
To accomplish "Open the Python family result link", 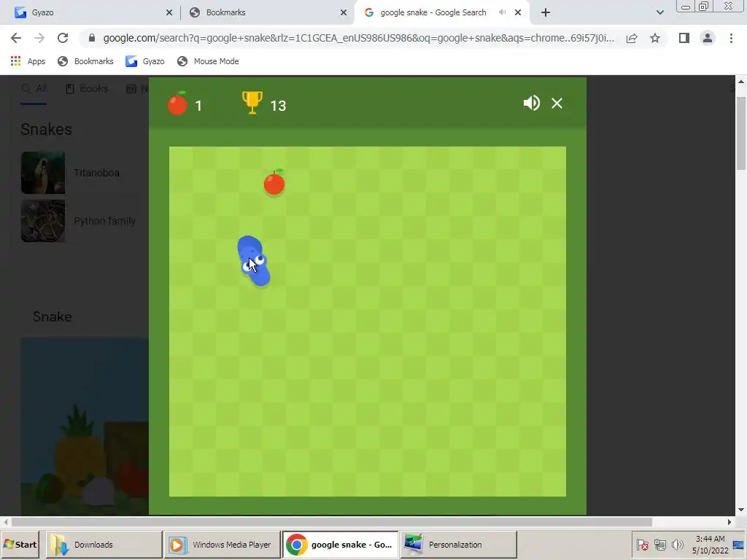I will [x=105, y=221].
